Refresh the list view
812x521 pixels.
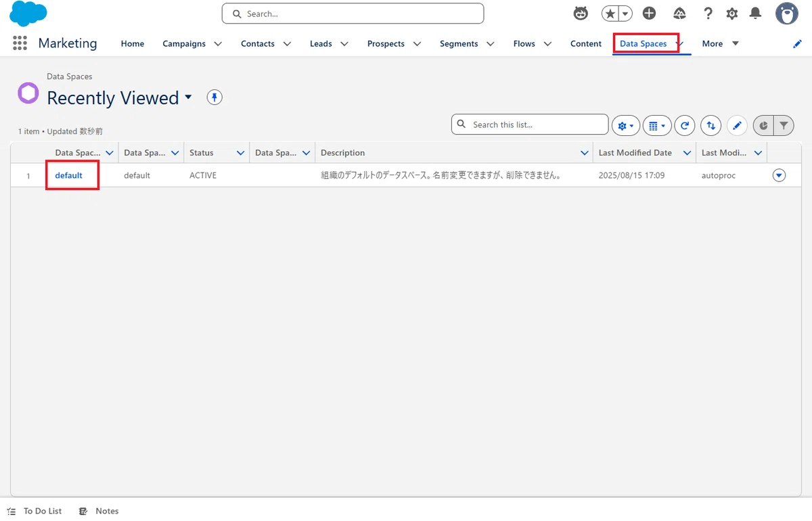pyautogui.click(x=685, y=125)
